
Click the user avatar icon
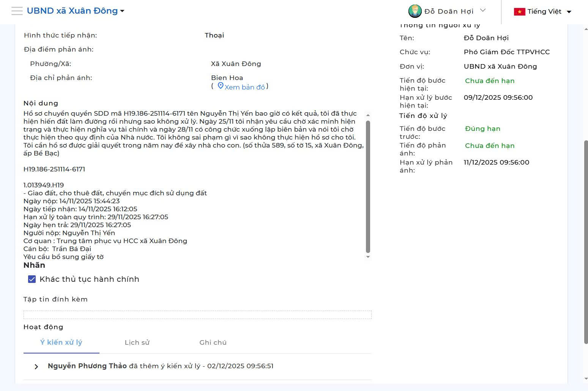pos(415,11)
